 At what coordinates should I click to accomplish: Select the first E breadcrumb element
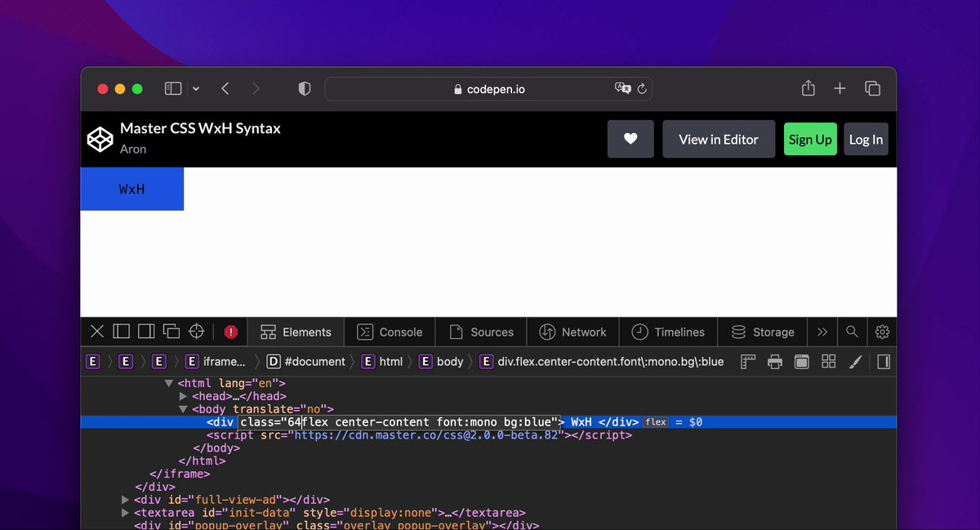click(x=93, y=361)
